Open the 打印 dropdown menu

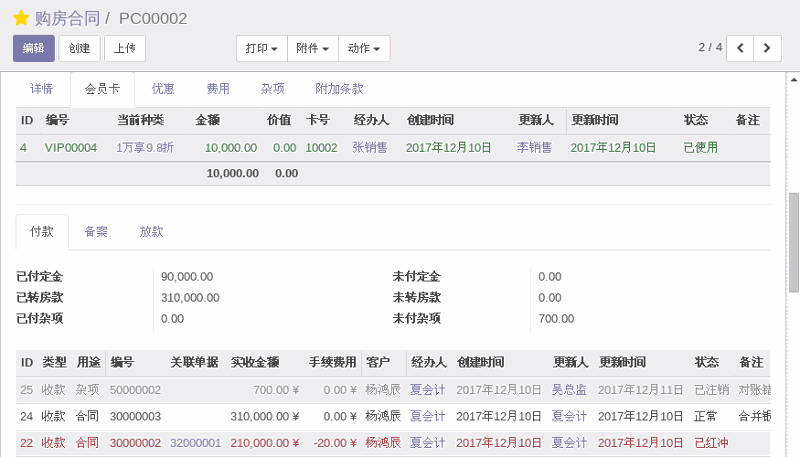(261, 48)
